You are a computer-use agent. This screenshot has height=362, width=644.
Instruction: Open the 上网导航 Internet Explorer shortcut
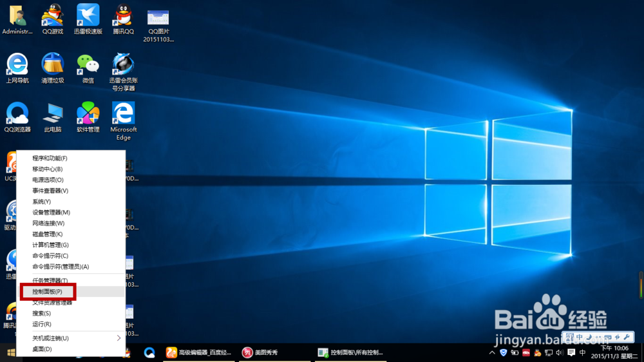(17, 68)
